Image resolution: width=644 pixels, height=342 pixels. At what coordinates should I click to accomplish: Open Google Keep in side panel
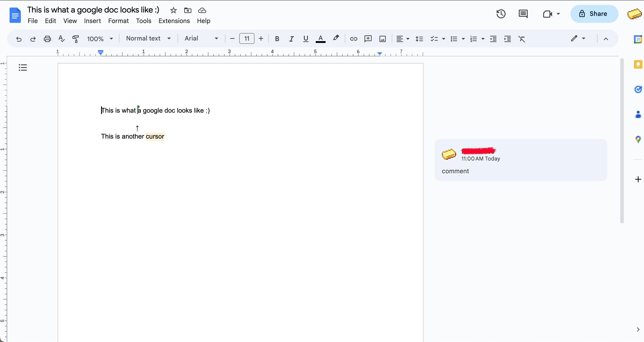(638, 65)
